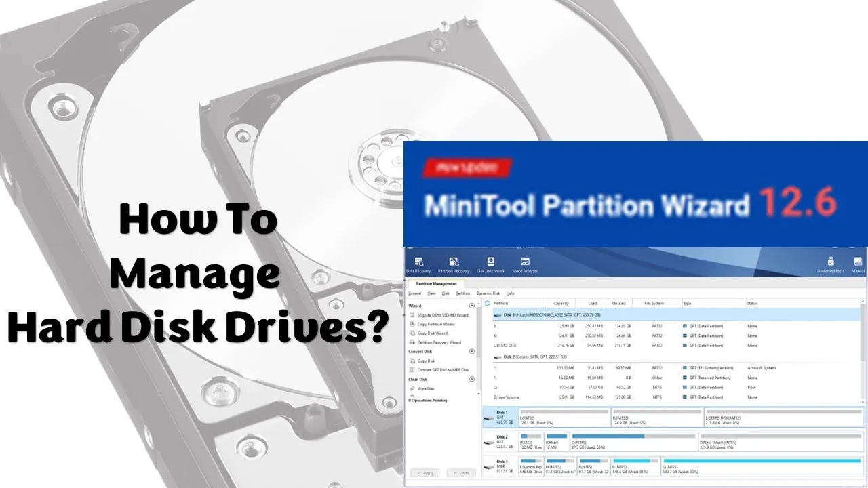Viewport: 868px width, 488px height.
Task: Click the refresh icon beside Partition header
Action: pos(487,303)
